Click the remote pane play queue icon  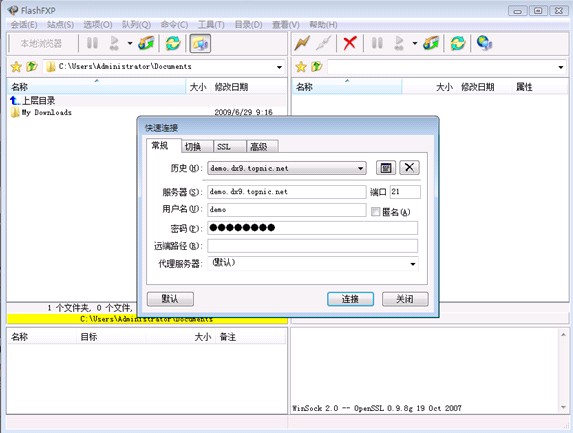[x=399, y=43]
